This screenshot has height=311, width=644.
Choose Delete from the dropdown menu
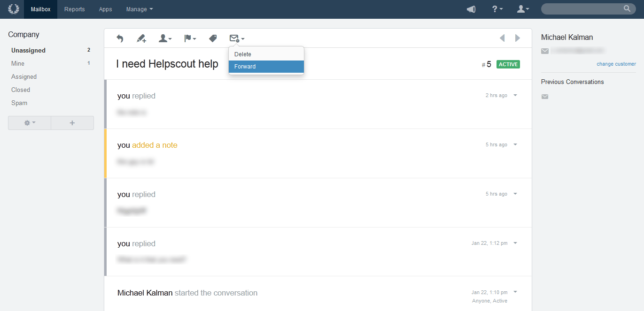266,54
